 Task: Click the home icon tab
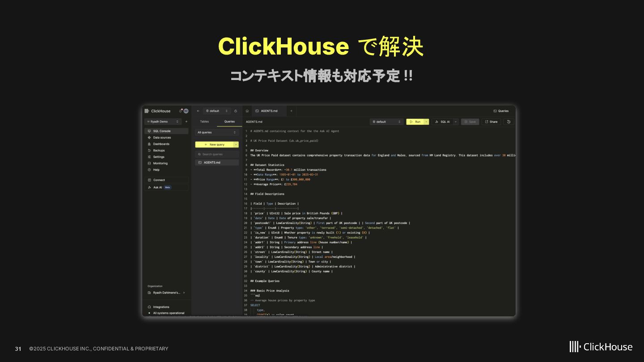pos(247,111)
